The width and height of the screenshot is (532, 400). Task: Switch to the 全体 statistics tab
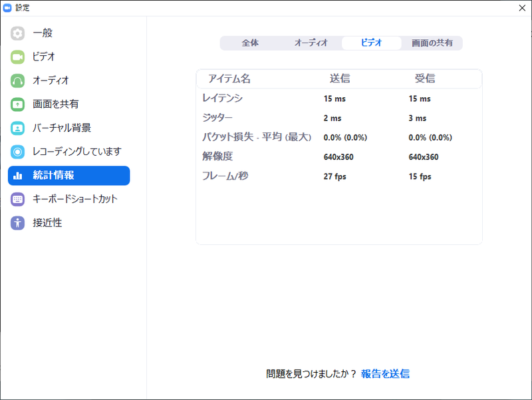(x=249, y=42)
